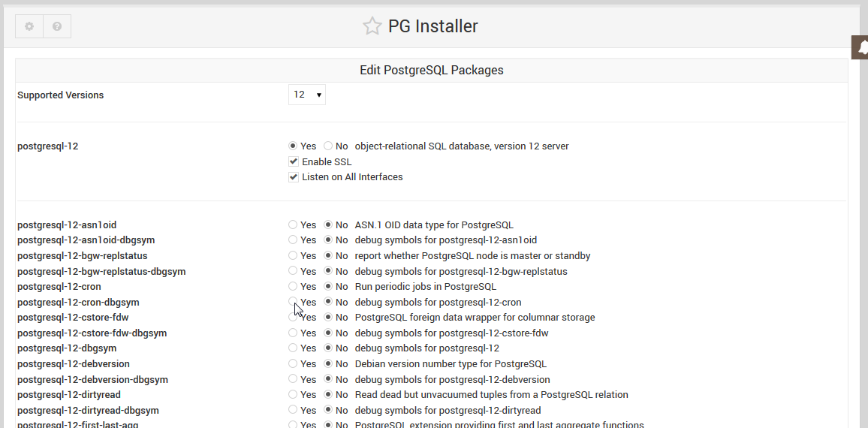Select No for postgresql-12-cron-dbgsym
Viewport: 868px width, 428px height.
pos(328,302)
